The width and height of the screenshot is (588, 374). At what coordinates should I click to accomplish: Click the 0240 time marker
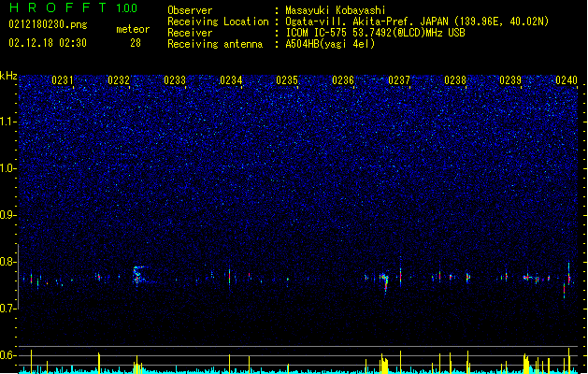click(x=566, y=80)
